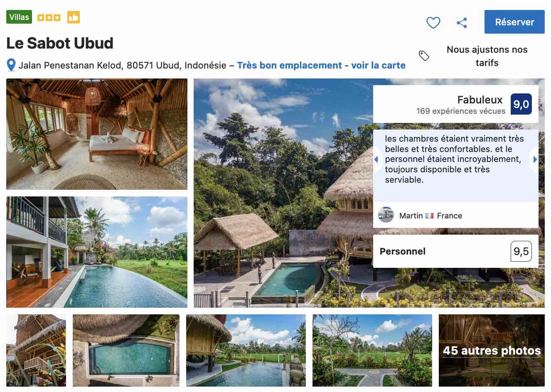Click the location pin icon near the address

[x=10, y=65]
